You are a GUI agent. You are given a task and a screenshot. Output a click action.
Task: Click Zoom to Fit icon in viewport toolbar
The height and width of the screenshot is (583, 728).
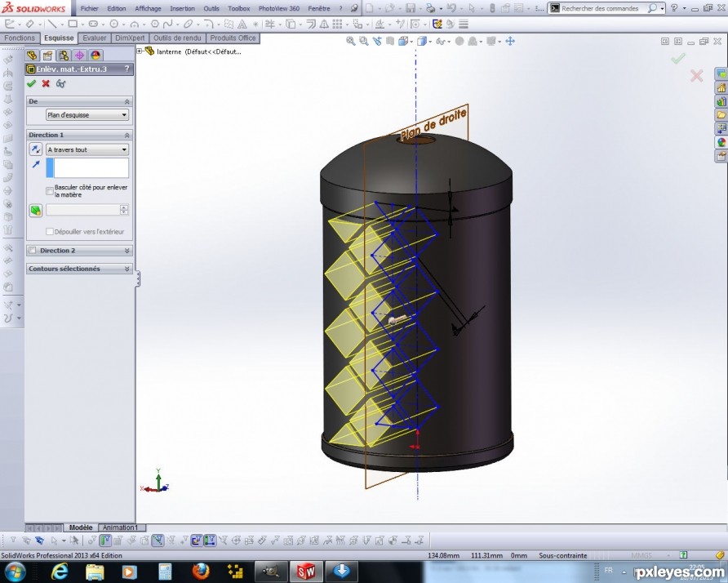tap(351, 42)
